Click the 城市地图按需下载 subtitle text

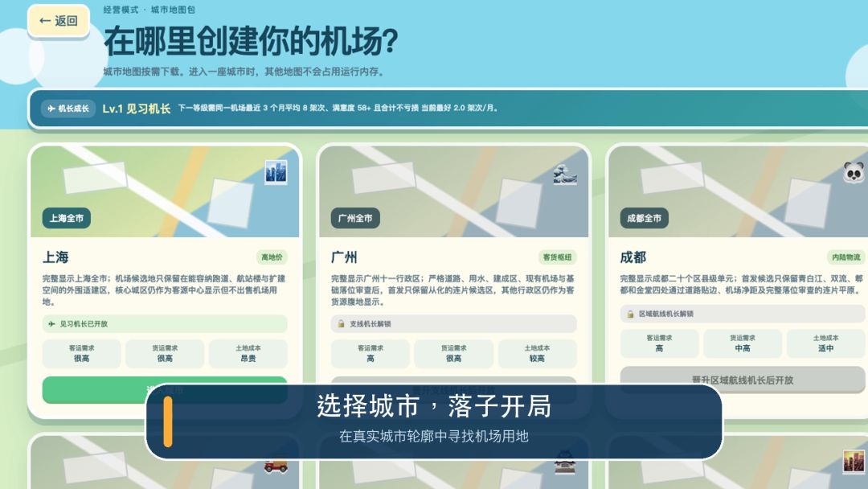[x=244, y=72]
